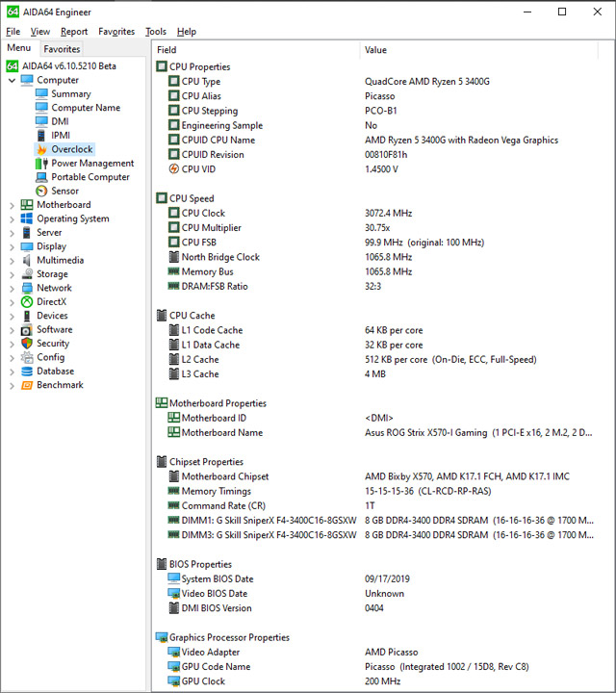This screenshot has width=616, height=693.
Task: Maximize the AIDA64 Engineer window
Action: 562,12
